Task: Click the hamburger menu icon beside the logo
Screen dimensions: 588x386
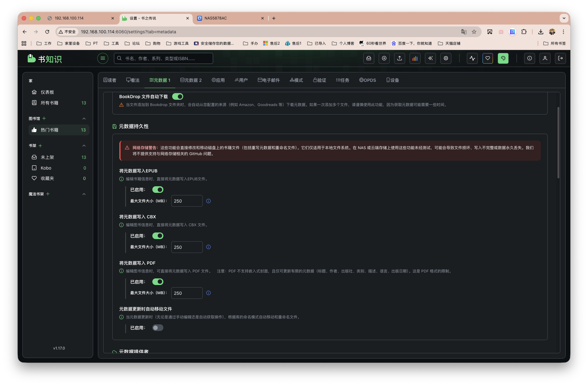Action: 103,58
